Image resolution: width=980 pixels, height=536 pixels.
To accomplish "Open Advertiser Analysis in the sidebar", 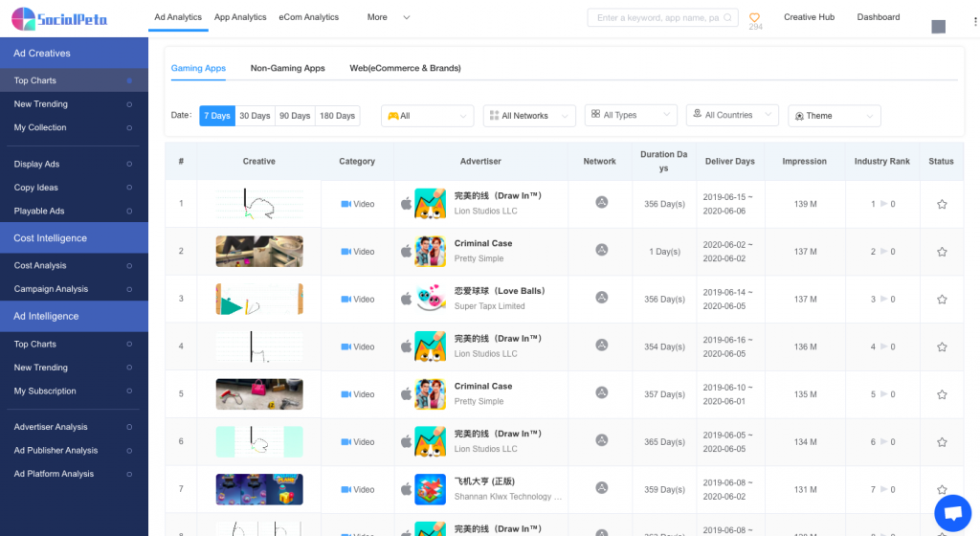I will [74, 427].
